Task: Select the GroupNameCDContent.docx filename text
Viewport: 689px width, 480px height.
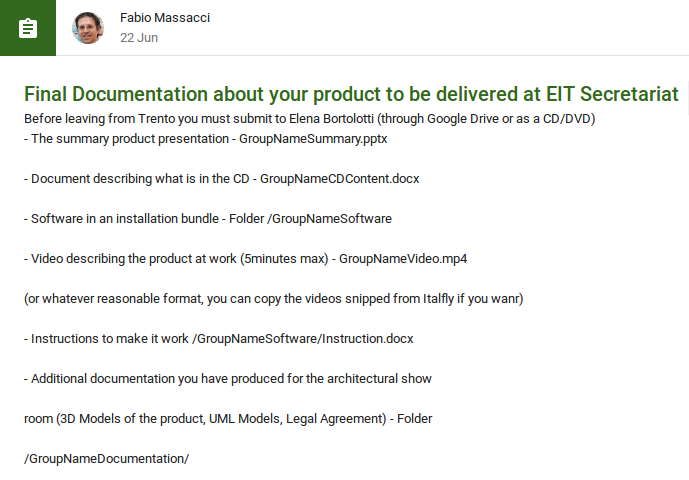Action: [340, 179]
